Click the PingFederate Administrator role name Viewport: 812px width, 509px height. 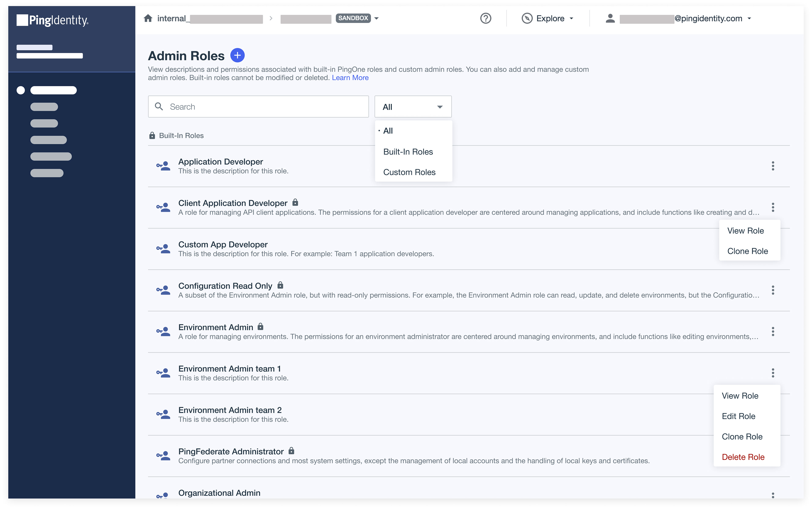click(x=231, y=452)
